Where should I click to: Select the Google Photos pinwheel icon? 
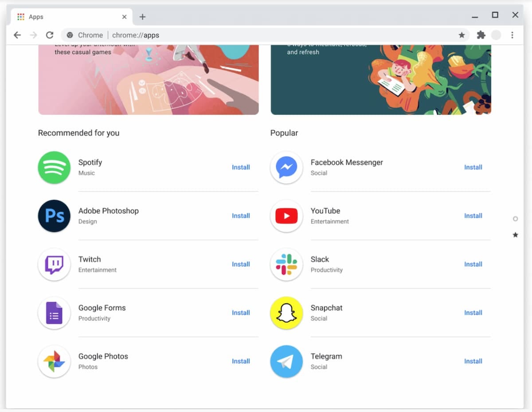[x=54, y=361]
